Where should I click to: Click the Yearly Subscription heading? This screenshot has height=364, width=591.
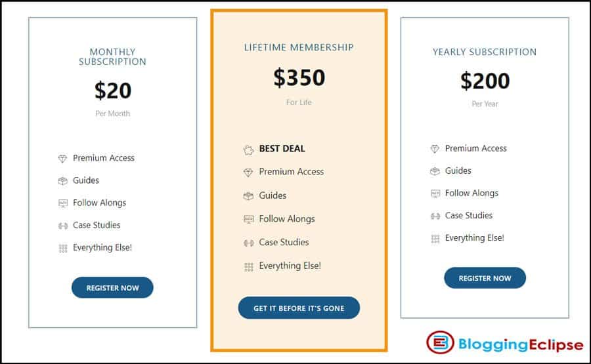pyautogui.click(x=485, y=52)
